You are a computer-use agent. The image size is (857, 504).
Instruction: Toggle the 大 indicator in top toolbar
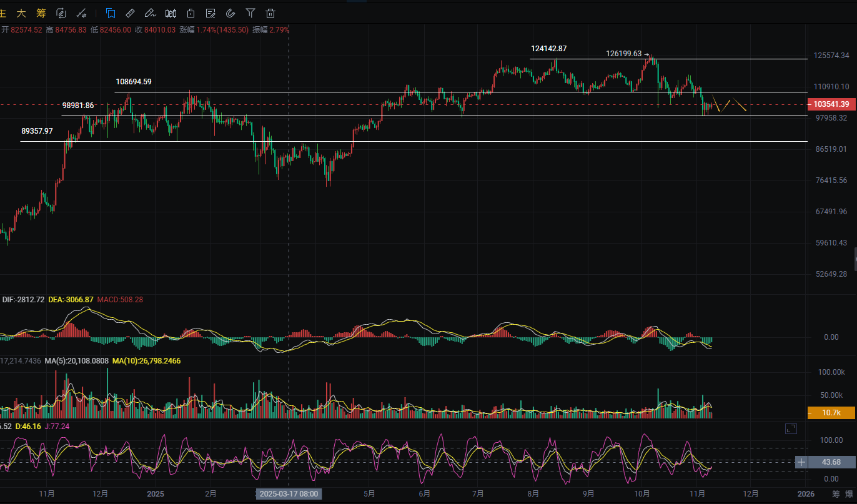[21, 12]
